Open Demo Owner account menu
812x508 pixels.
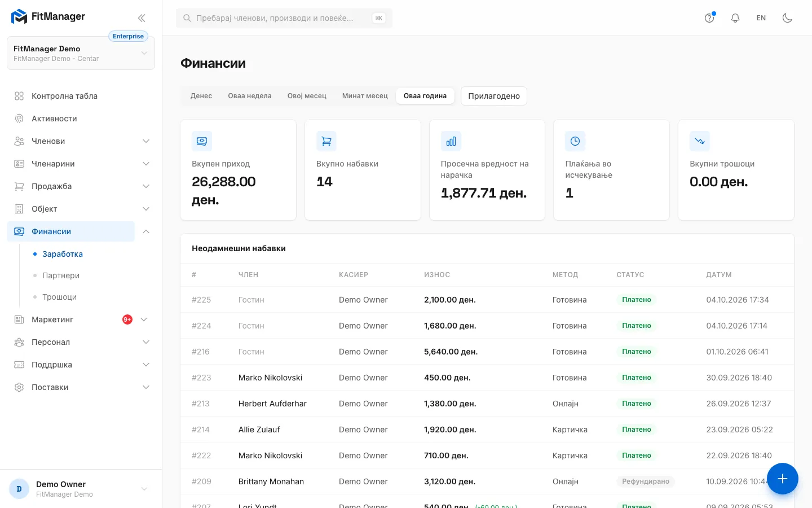click(81, 489)
